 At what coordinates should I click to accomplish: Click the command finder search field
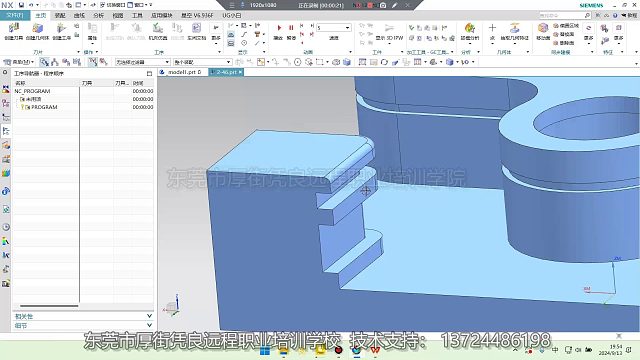click(565, 15)
